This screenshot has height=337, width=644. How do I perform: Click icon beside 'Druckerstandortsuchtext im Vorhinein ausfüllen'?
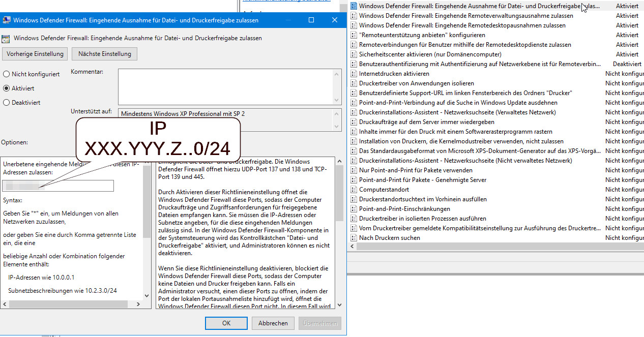(354, 199)
